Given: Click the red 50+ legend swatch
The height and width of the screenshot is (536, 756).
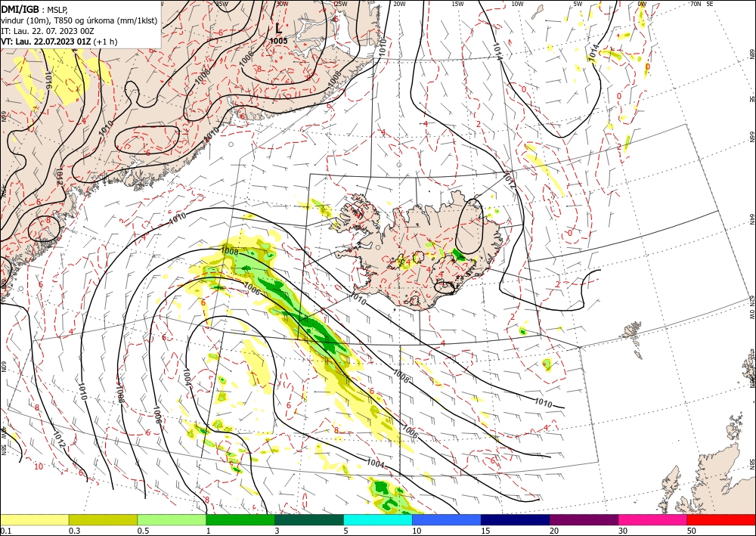Looking at the screenshot, I should point(721,519).
